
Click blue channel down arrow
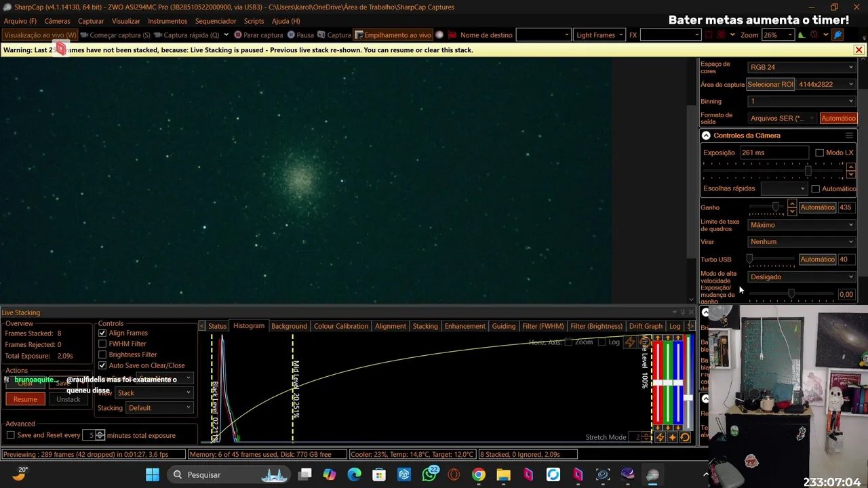pyautogui.click(x=678, y=428)
